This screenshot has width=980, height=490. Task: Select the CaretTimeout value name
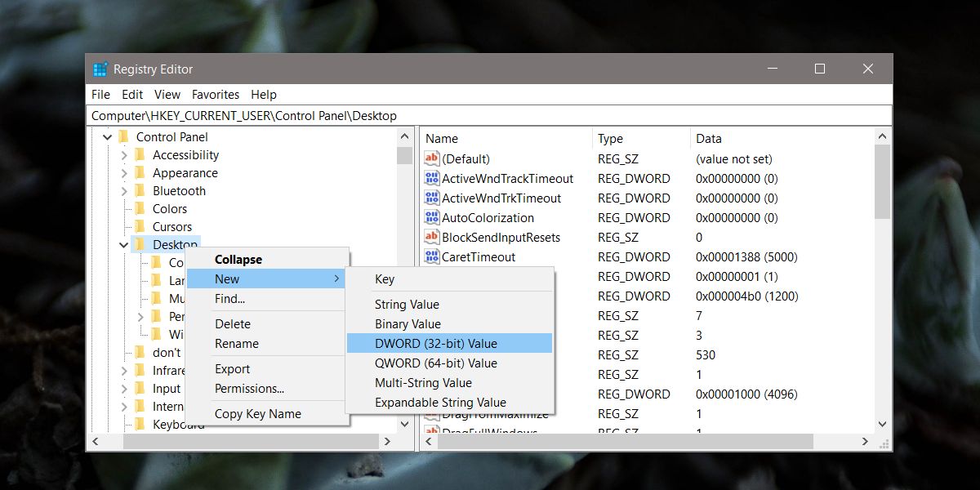click(479, 256)
